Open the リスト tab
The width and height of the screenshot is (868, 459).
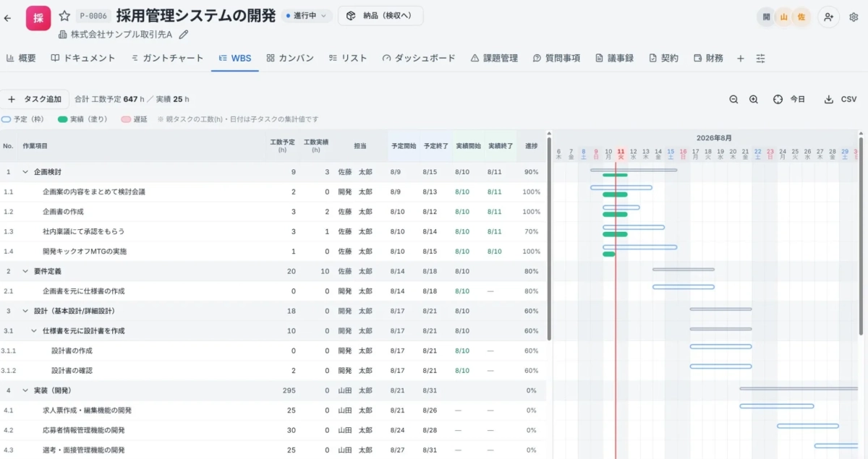pos(348,59)
